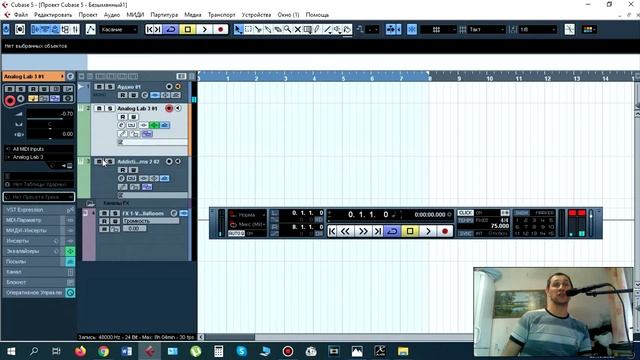Record-enable the Analog Lab 3 #1 track

pos(169,108)
